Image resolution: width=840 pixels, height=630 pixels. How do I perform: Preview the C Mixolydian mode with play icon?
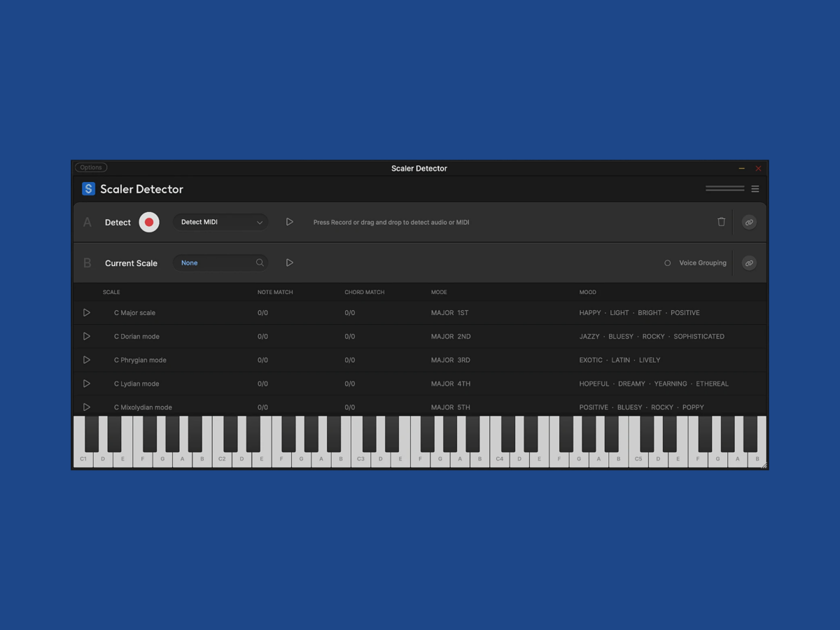click(x=87, y=407)
